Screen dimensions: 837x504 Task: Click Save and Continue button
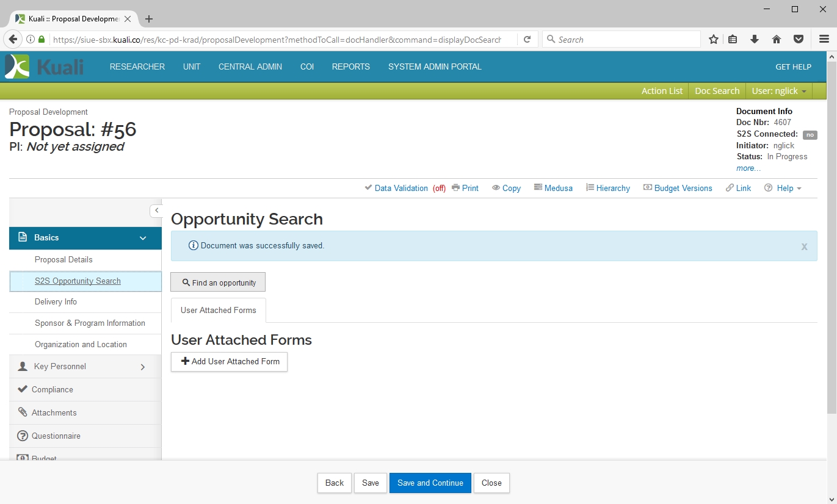430,483
